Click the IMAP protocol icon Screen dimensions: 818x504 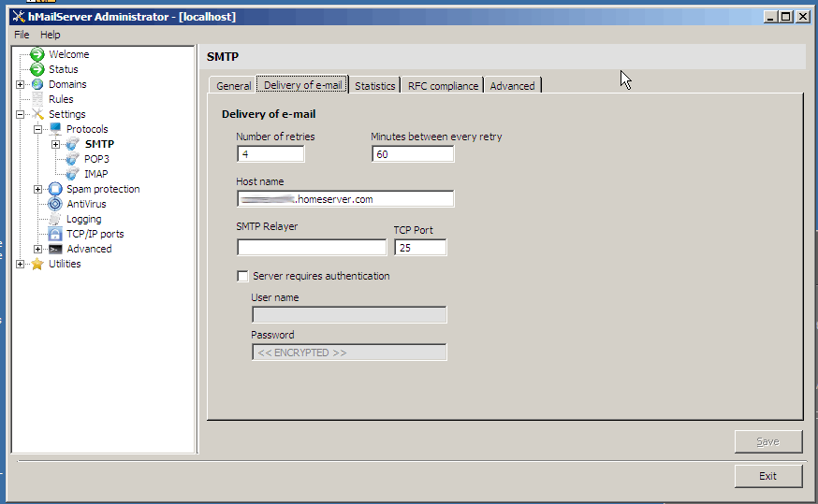click(72, 174)
